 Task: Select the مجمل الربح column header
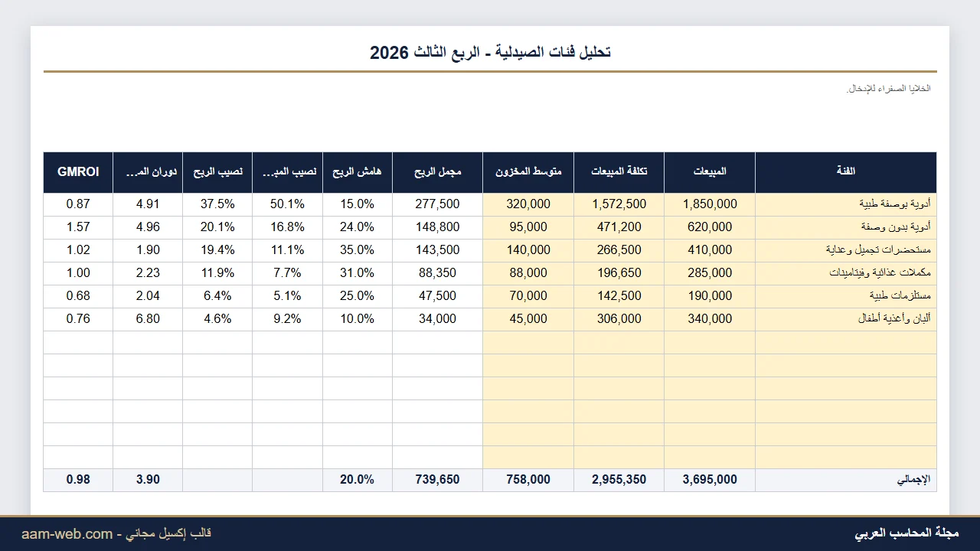point(438,172)
